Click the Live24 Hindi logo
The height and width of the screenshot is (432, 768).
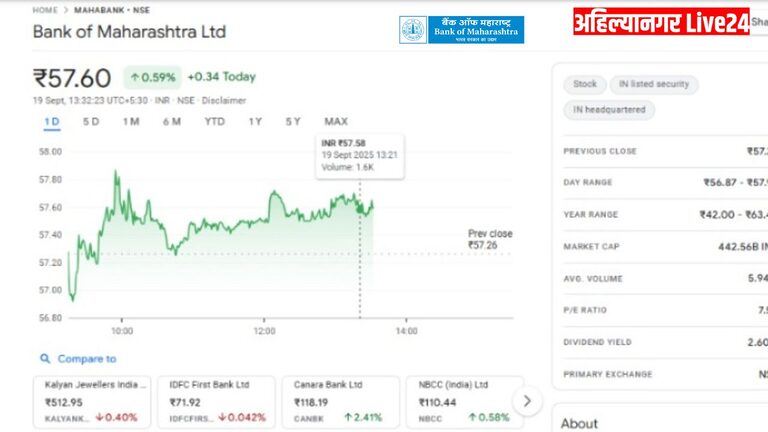661,22
